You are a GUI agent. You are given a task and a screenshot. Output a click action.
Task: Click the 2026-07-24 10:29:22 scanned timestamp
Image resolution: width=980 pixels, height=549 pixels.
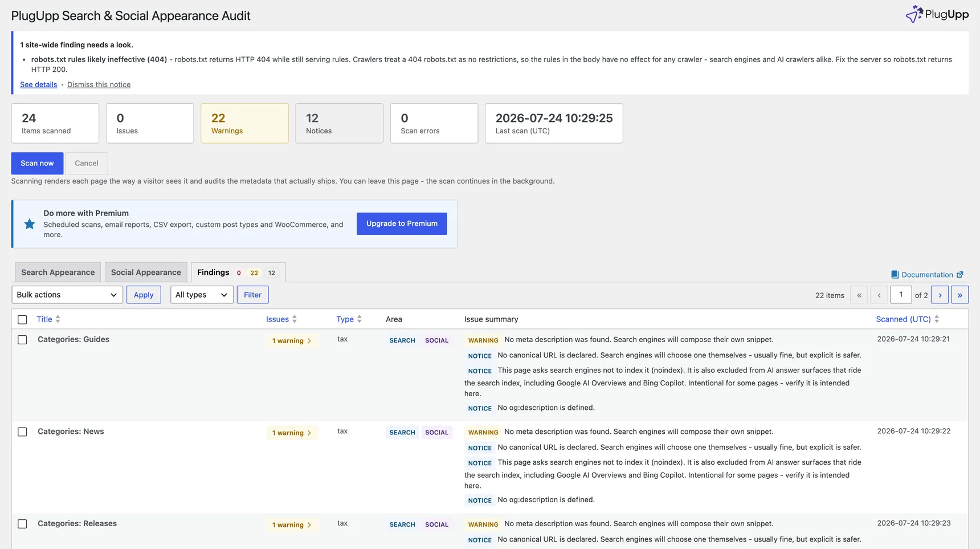(914, 431)
